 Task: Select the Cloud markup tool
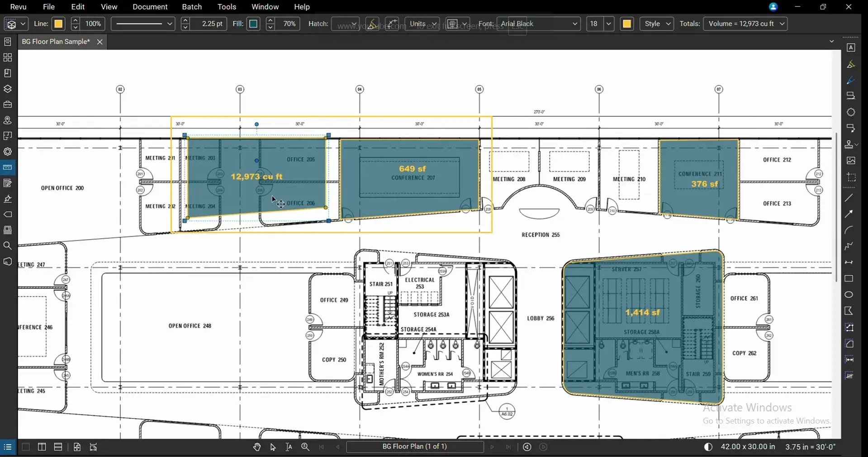[851, 112]
